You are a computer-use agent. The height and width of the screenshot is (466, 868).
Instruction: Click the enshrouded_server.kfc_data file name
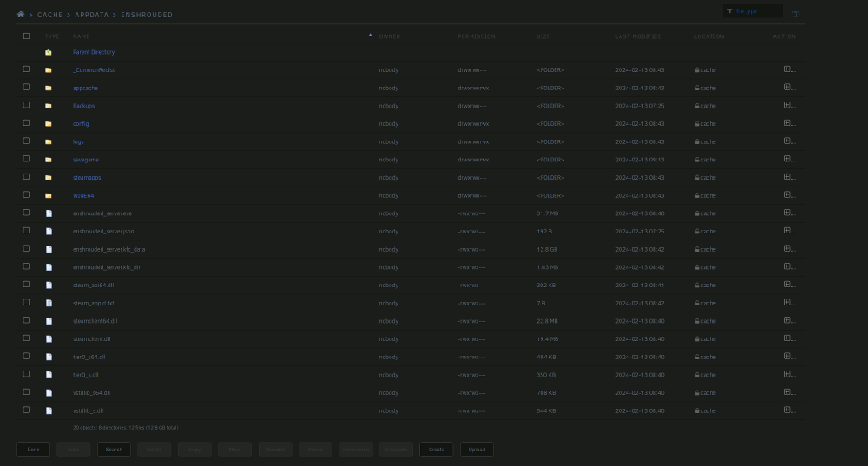109,249
